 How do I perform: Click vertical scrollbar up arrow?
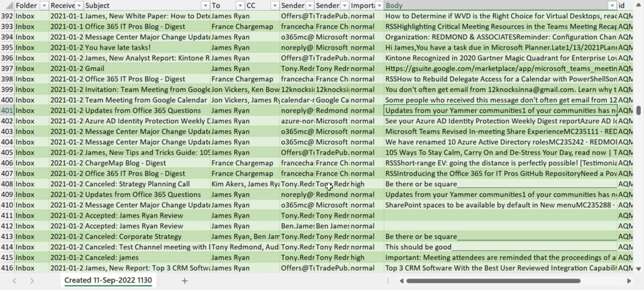(x=639, y=4)
